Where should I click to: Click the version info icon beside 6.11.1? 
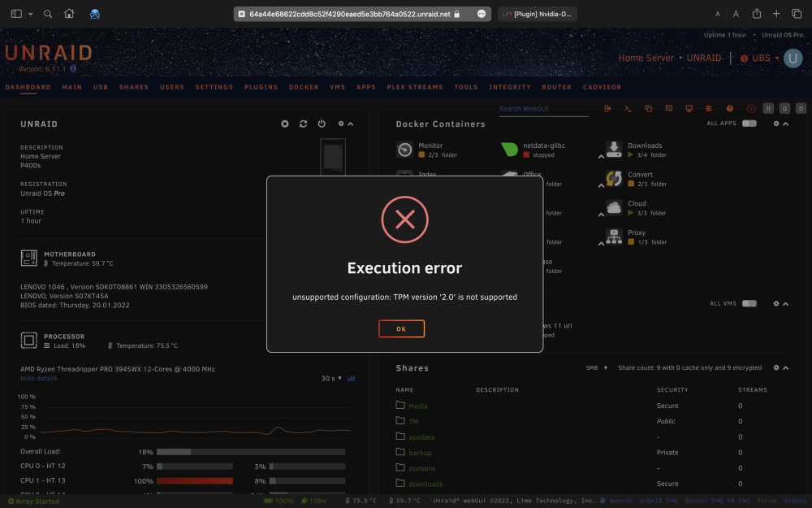click(x=73, y=68)
